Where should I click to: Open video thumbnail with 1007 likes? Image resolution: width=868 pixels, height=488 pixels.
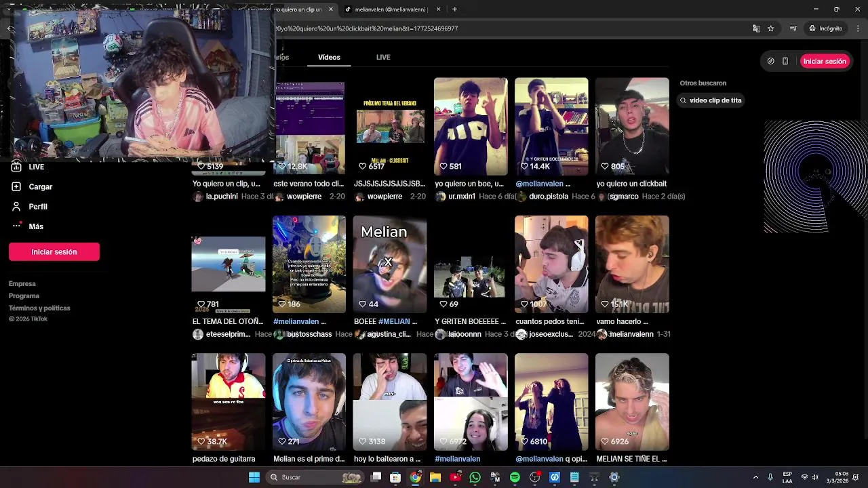pos(551,264)
